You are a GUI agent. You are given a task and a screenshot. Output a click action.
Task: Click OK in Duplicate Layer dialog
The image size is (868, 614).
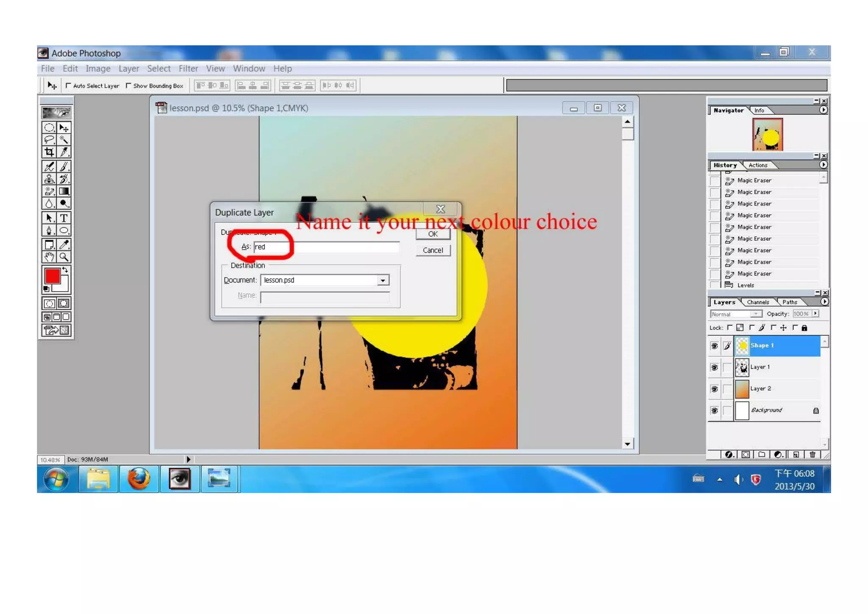(433, 234)
